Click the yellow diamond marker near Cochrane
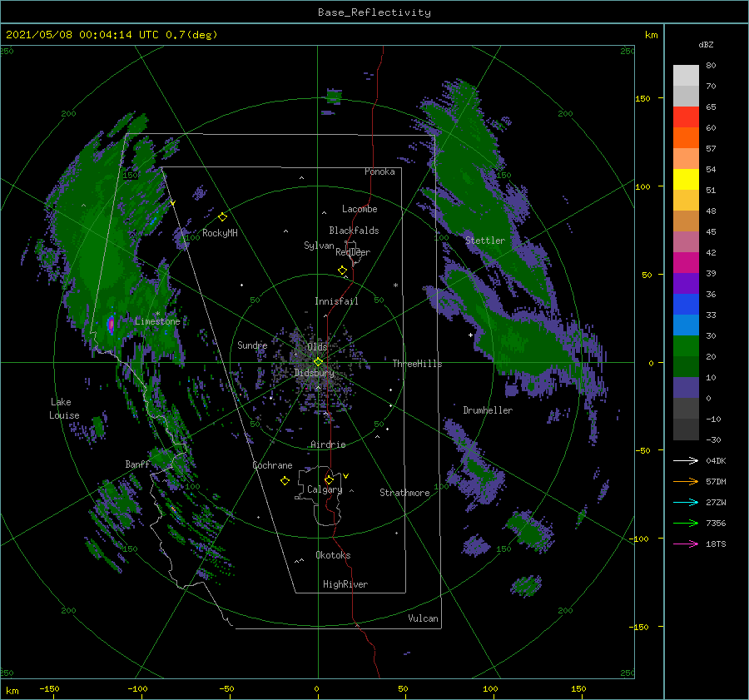Image resolution: width=749 pixels, height=700 pixels. (285, 481)
